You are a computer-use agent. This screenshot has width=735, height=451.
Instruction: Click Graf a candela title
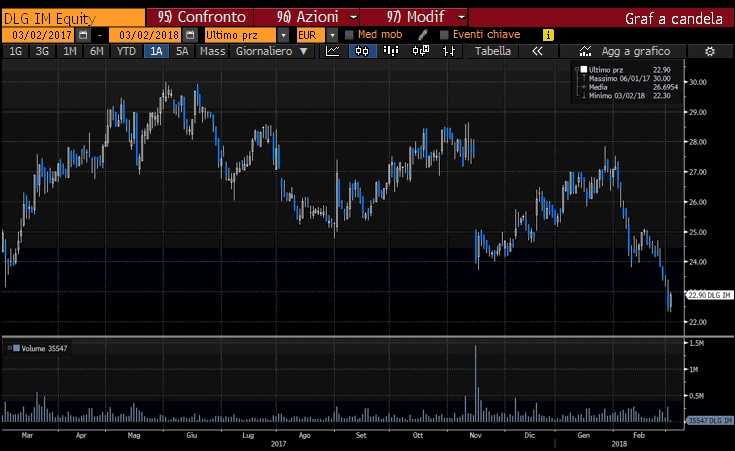[674, 19]
